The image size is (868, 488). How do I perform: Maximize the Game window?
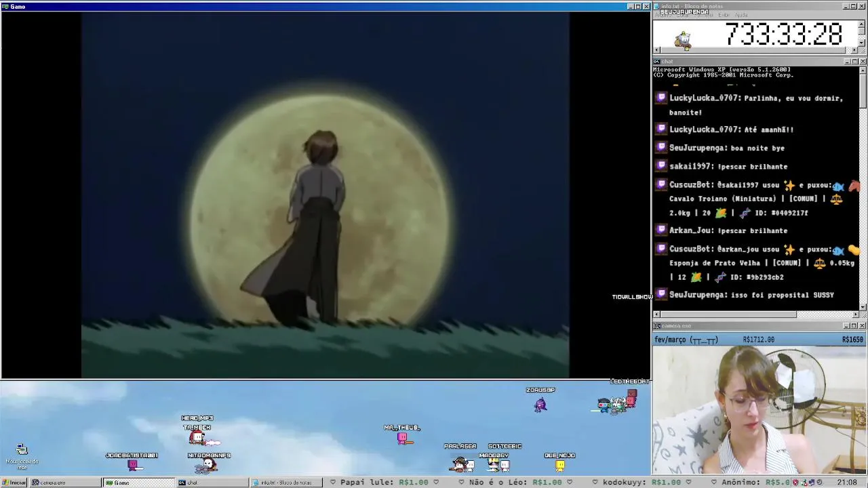[638, 7]
